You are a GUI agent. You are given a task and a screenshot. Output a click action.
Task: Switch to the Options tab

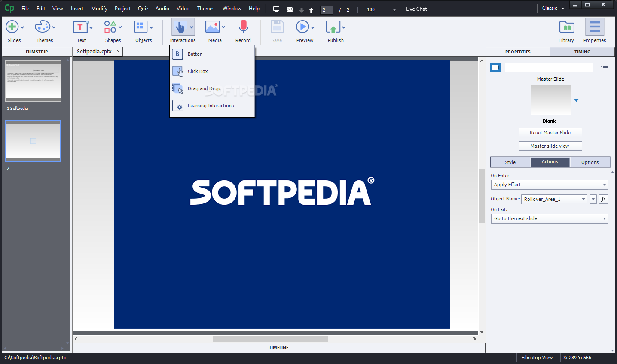590,162
